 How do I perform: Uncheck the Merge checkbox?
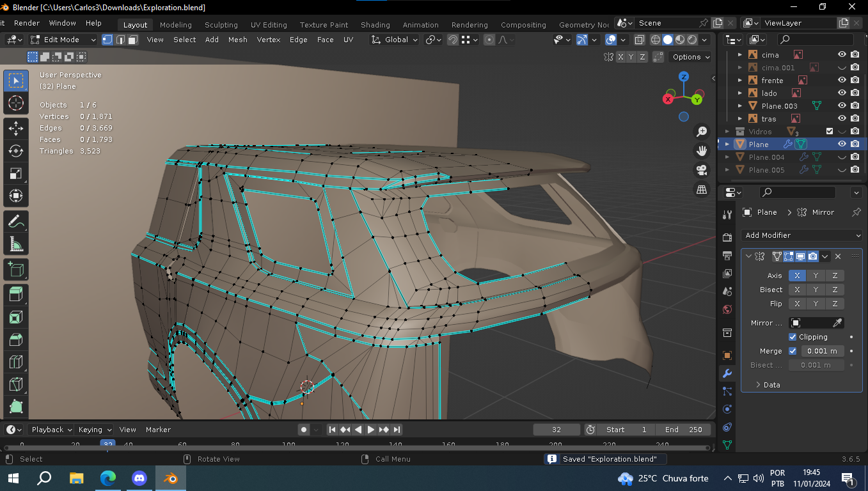[x=793, y=351]
